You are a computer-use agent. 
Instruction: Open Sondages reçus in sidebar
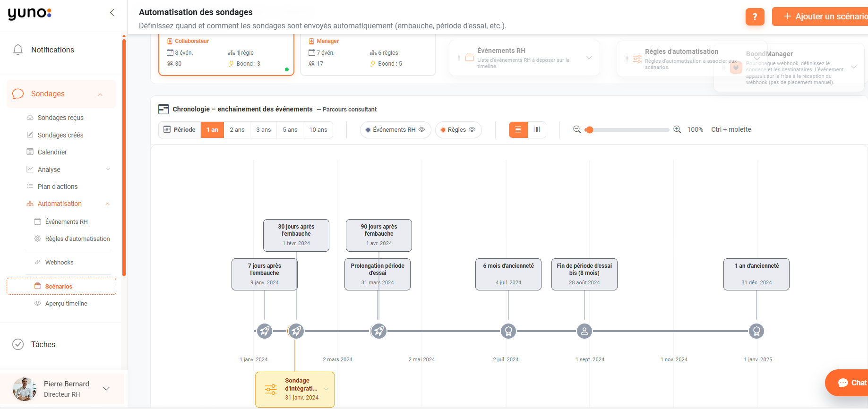[60, 118]
